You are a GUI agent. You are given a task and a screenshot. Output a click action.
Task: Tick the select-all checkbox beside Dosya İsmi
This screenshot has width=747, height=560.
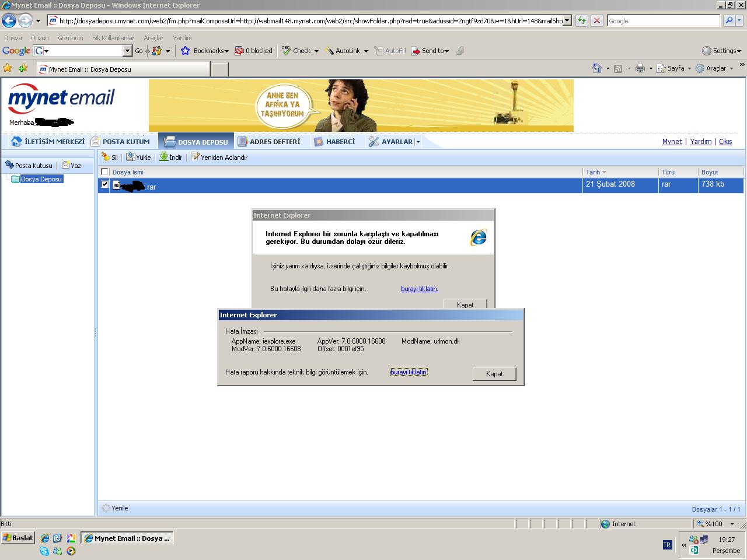click(105, 171)
